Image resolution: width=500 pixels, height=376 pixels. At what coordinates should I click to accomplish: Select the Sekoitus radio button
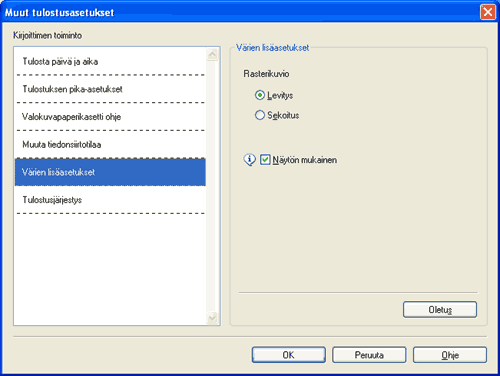tap(260, 115)
